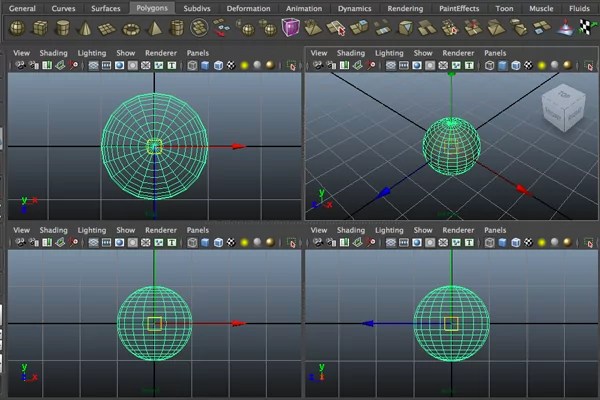Toggle safe action in the side-view panel
The image size is (600, 400).
tap(456, 243)
